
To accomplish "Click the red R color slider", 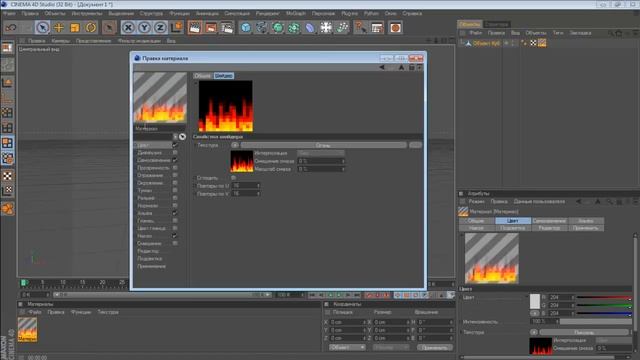I will click(x=604, y=298).
